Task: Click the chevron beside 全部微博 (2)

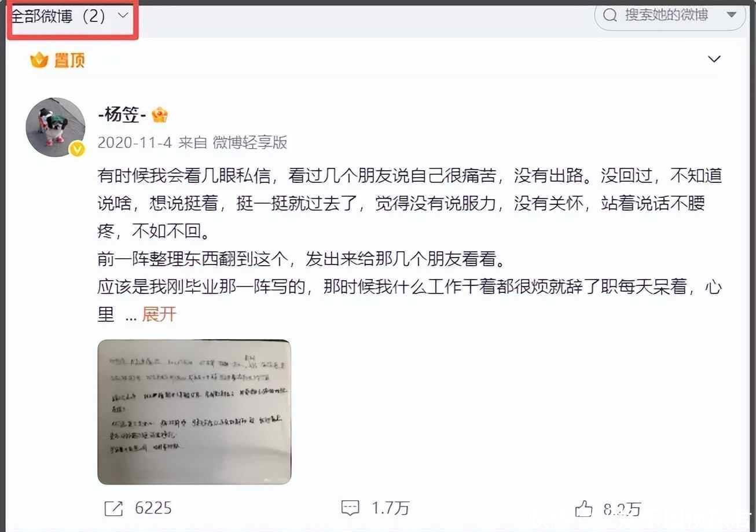Action: [x=123, y=16]
